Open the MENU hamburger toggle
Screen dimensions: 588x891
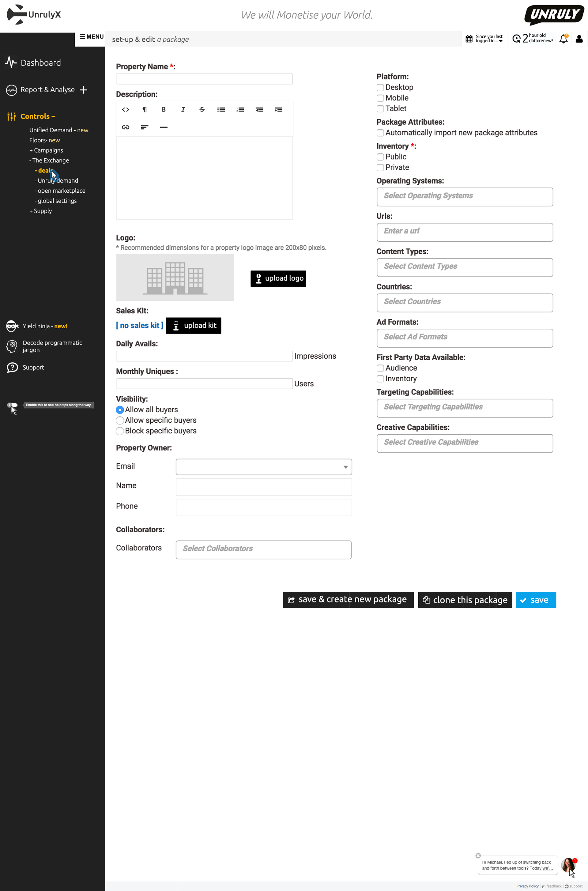pos(92,37)
